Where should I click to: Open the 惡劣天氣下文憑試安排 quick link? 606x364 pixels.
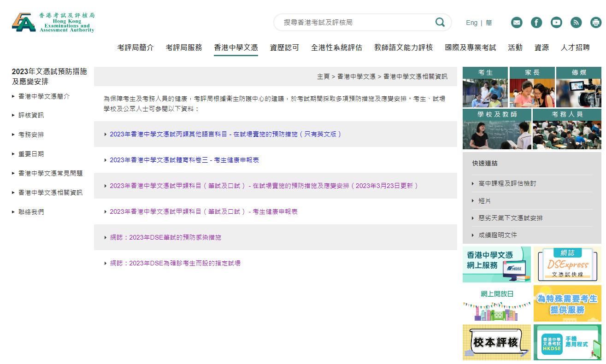tap(510, 218)
